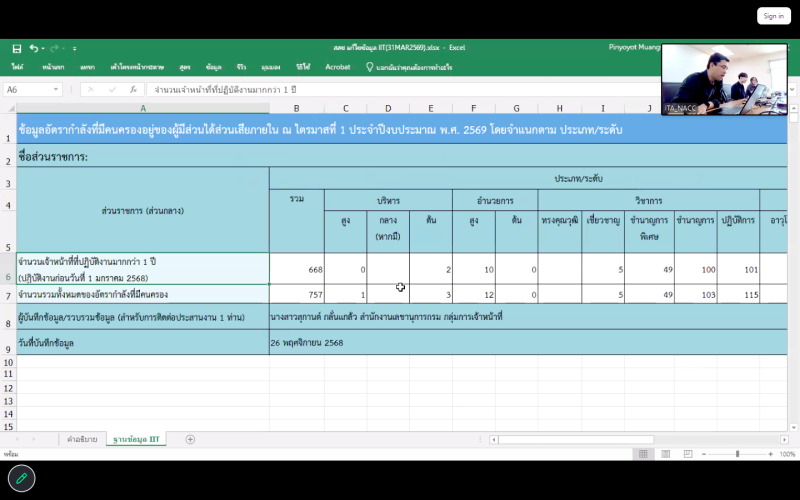Add a new sheet with plus icon
This screenshot has height=500, width=800.
[x=190, y=439]
